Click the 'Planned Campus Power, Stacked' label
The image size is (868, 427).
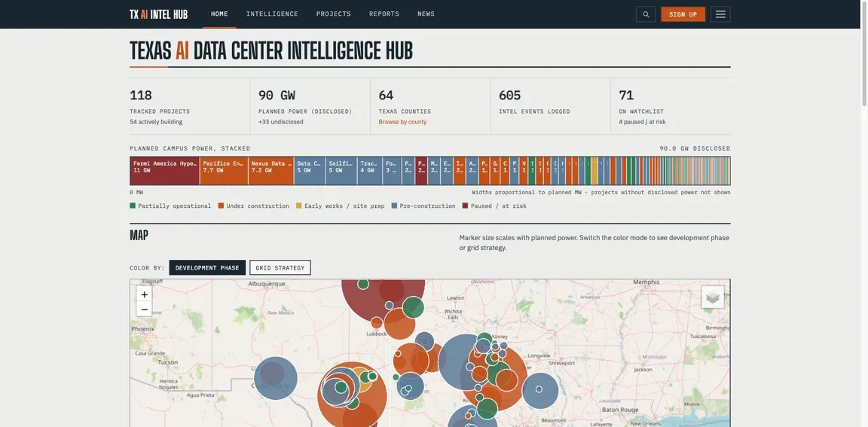point(190,148)
